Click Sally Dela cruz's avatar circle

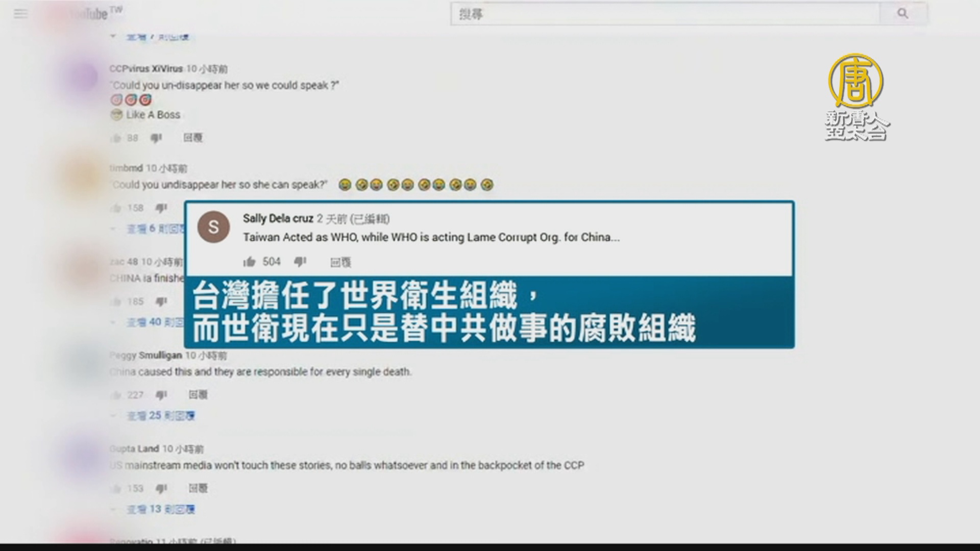(x=213, y=227)
